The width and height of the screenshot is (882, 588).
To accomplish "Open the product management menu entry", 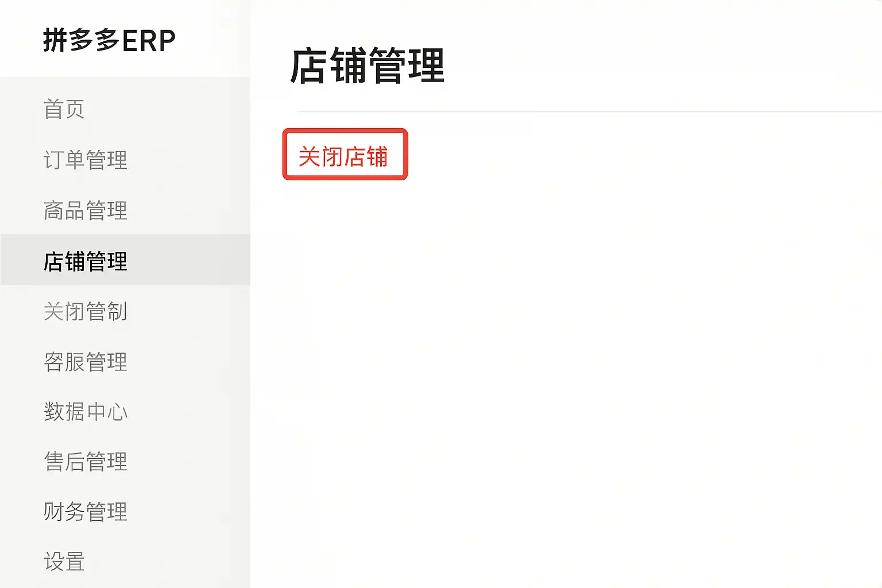I will click(125, 210).
